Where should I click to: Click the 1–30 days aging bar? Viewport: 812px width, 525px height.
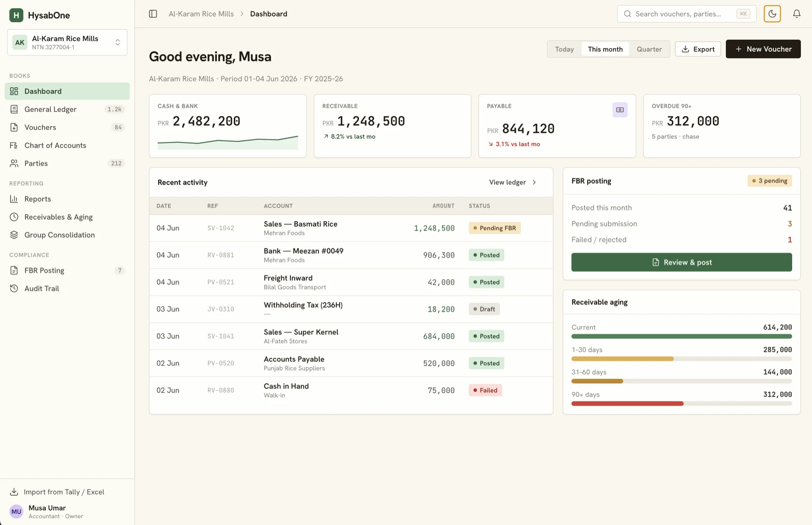point(681,359)
